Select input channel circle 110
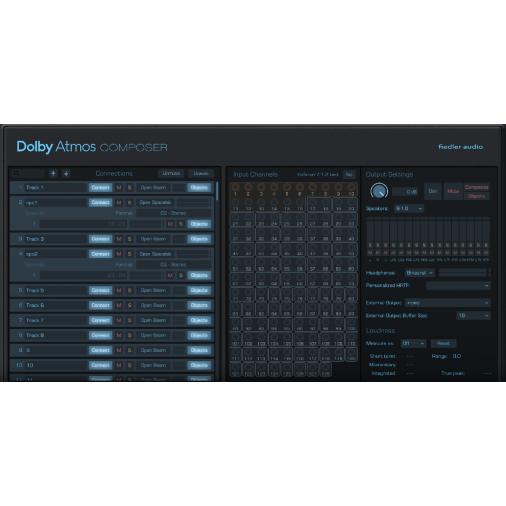Viewport: 506px width, 506px height. click(351, 337)
